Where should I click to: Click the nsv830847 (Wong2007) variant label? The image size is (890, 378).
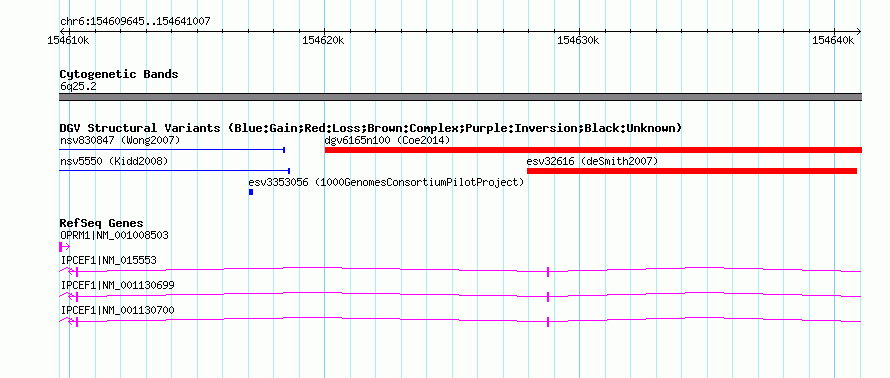[x=120, y=140]
